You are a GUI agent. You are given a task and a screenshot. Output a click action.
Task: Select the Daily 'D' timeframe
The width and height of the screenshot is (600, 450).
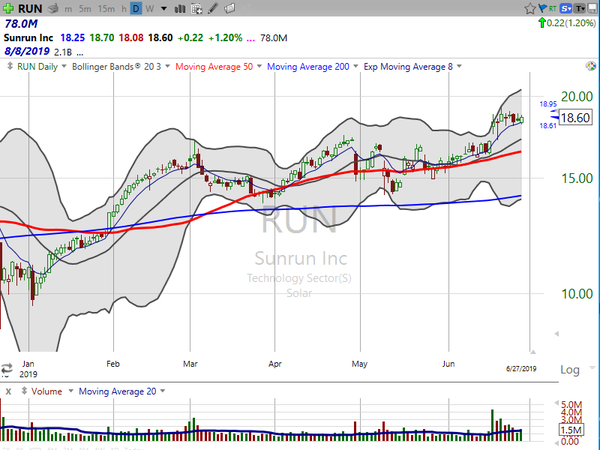(x=136, y=8)
